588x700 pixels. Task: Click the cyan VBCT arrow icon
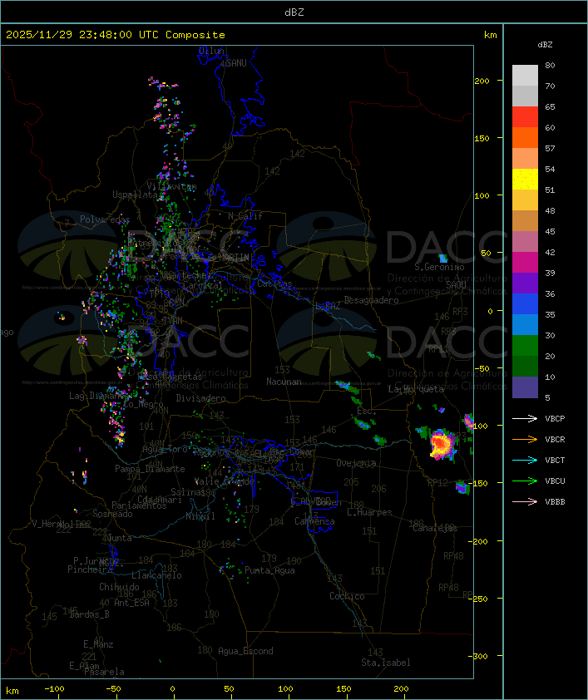[x=525, y=460]
